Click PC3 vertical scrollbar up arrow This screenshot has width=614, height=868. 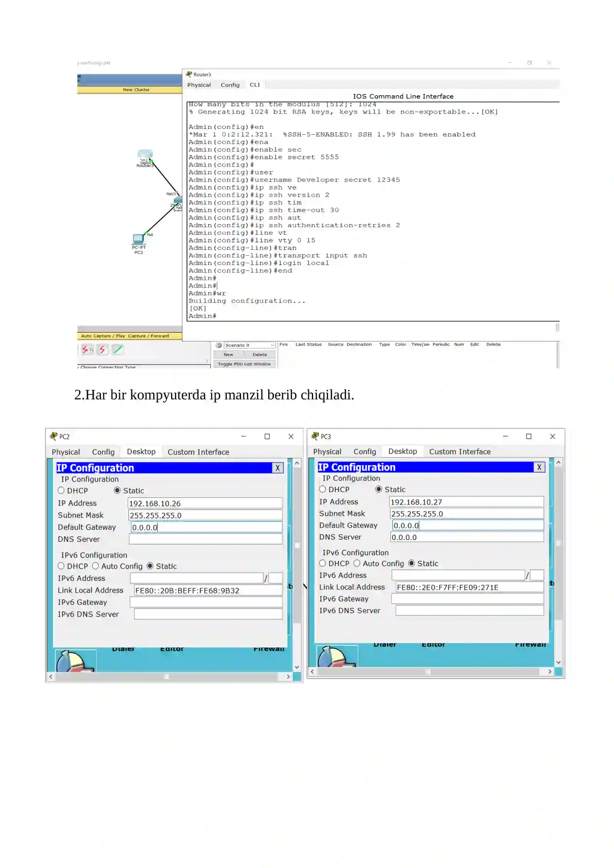pos(558,462)
